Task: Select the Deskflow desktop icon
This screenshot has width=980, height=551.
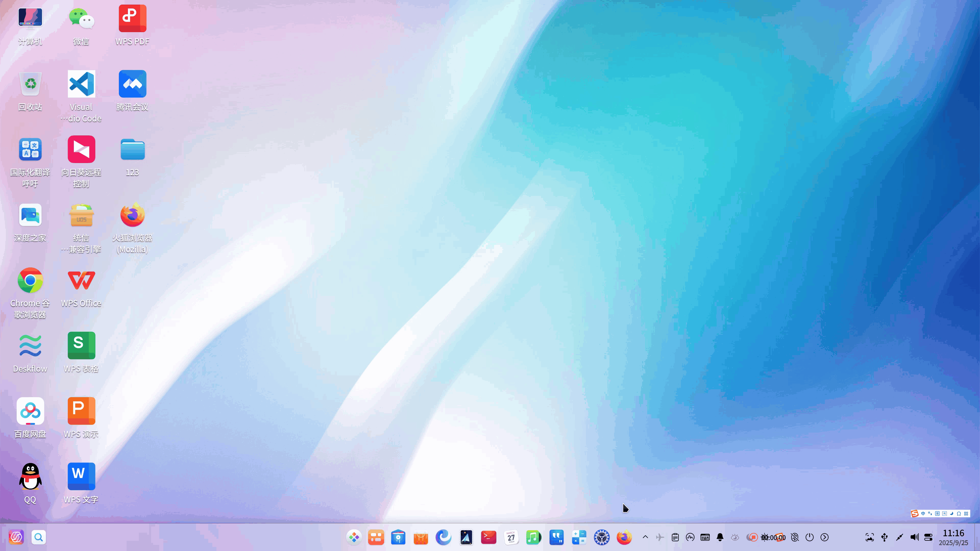Action: [x=30, y=346]
